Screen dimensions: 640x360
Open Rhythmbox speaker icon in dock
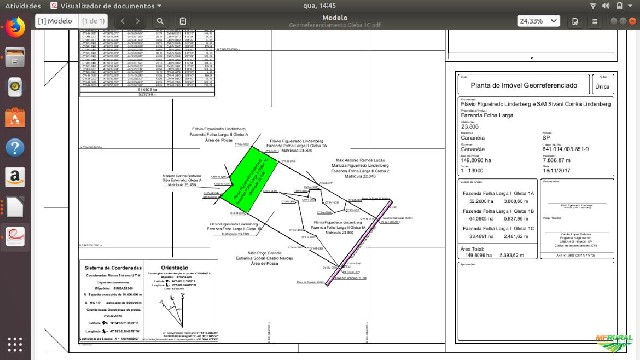point(15,87)
